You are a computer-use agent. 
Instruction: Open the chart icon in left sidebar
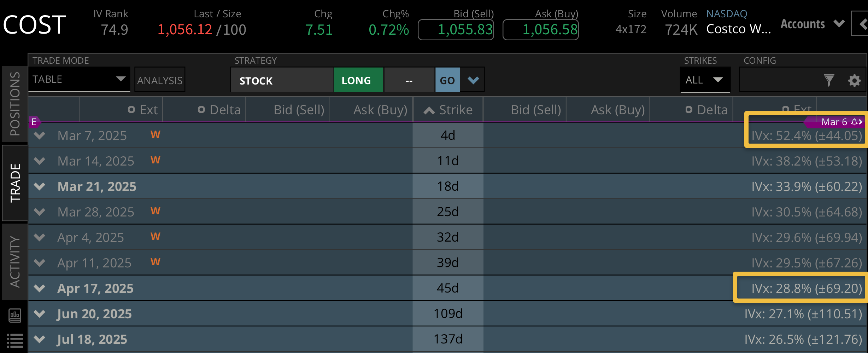(15, 315)
